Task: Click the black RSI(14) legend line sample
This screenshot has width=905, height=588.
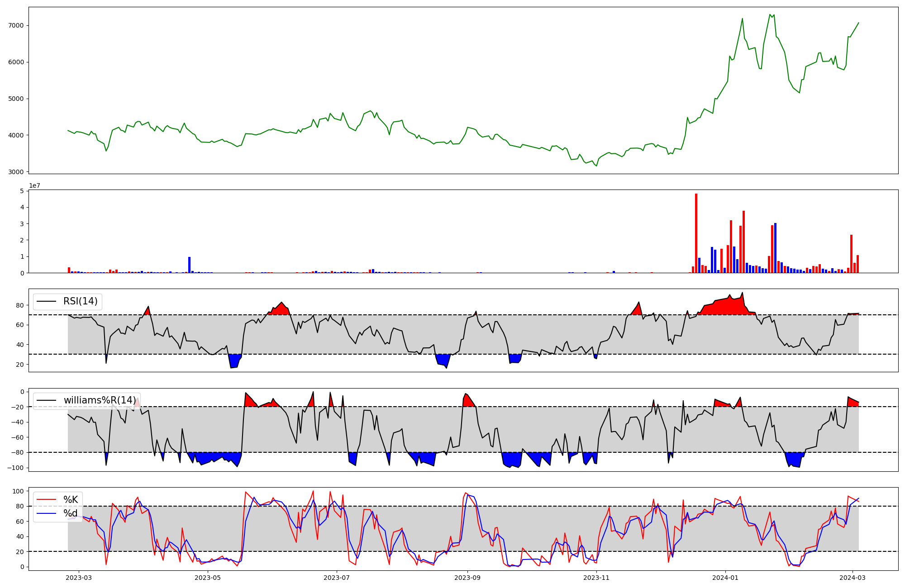Action: (x=47, y=302)
